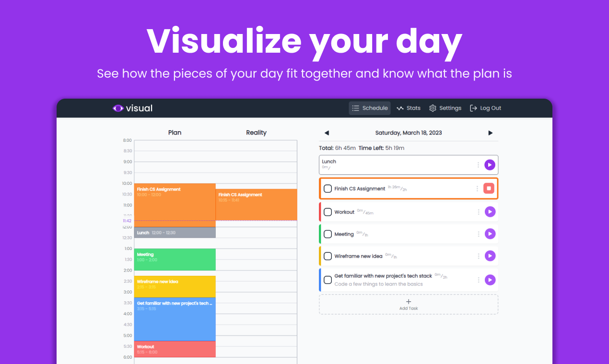The width and height of the screenshot is (609, 364).
Task: Mark the Workout task as done
Action: coord(328,212)
